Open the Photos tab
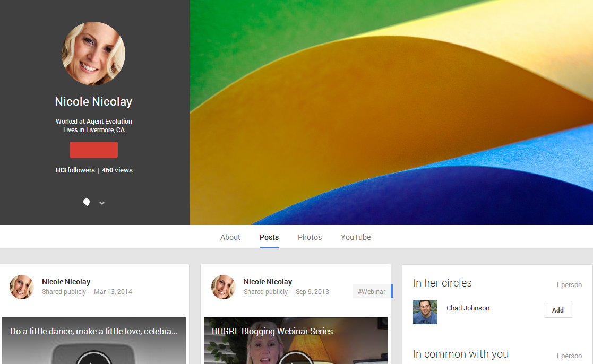The height and width of the screenshot is (364, 593). (310, 237)
